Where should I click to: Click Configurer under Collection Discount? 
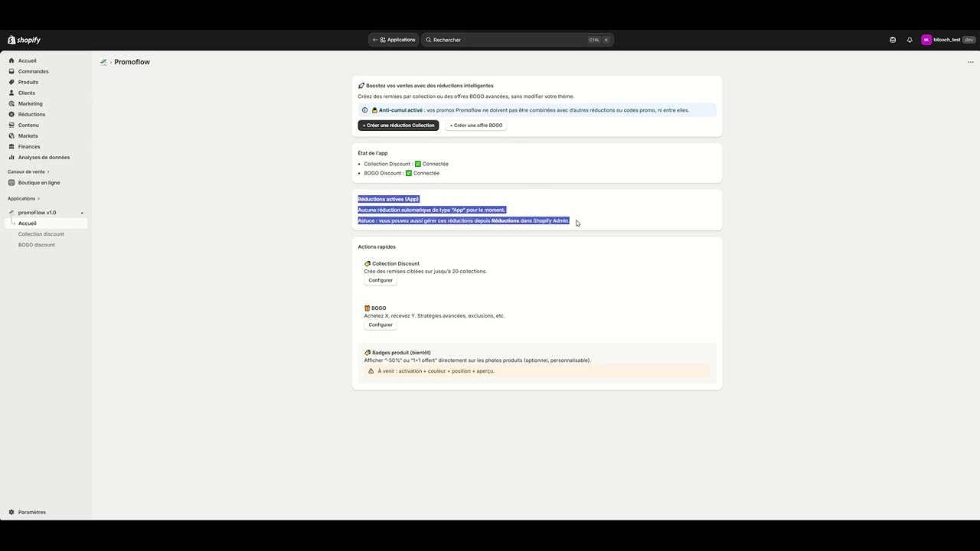[x=381, y=280]
